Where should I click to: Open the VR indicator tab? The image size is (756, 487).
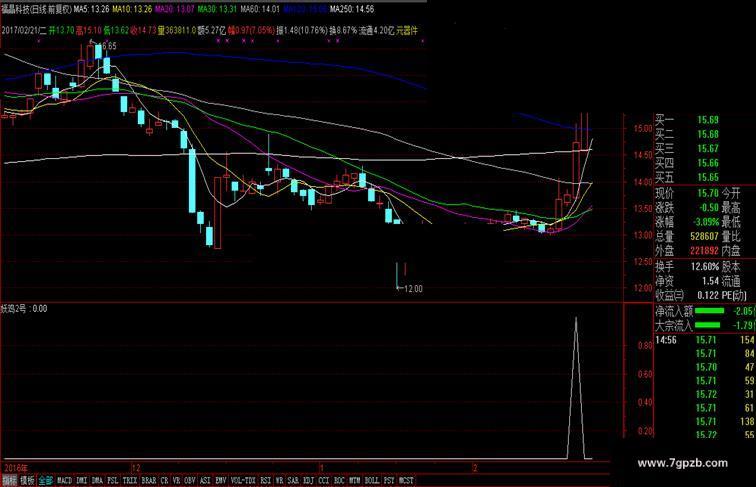176,481
